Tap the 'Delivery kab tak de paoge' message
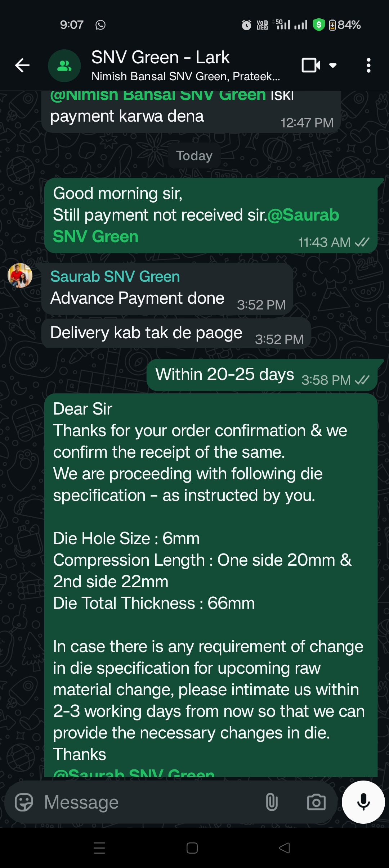This screenshot has width=389, height=868. (x=176, y=333)
